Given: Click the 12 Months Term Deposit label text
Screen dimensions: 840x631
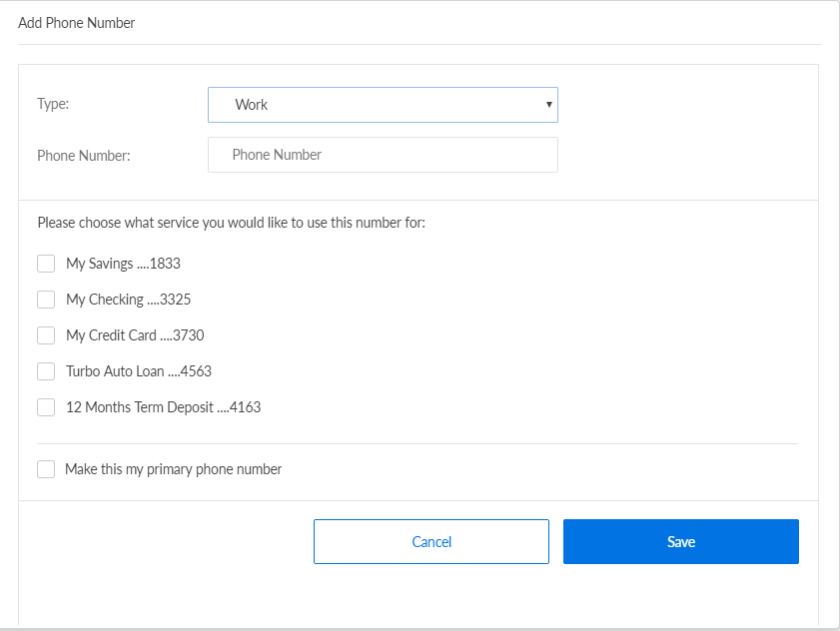Looking at the screenshot, I should pyautogui.click(x=163, y=407).
